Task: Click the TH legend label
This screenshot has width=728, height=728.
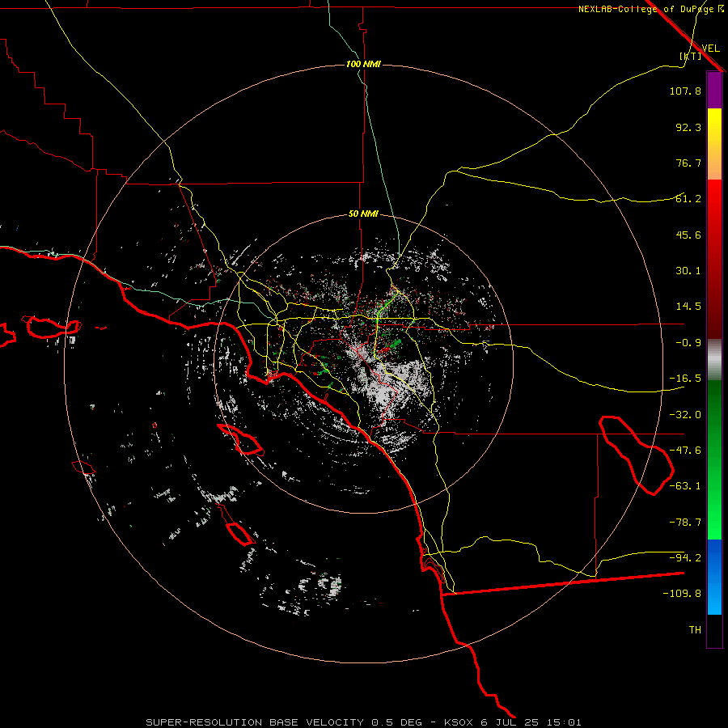Action: click(x=695, y=630)
